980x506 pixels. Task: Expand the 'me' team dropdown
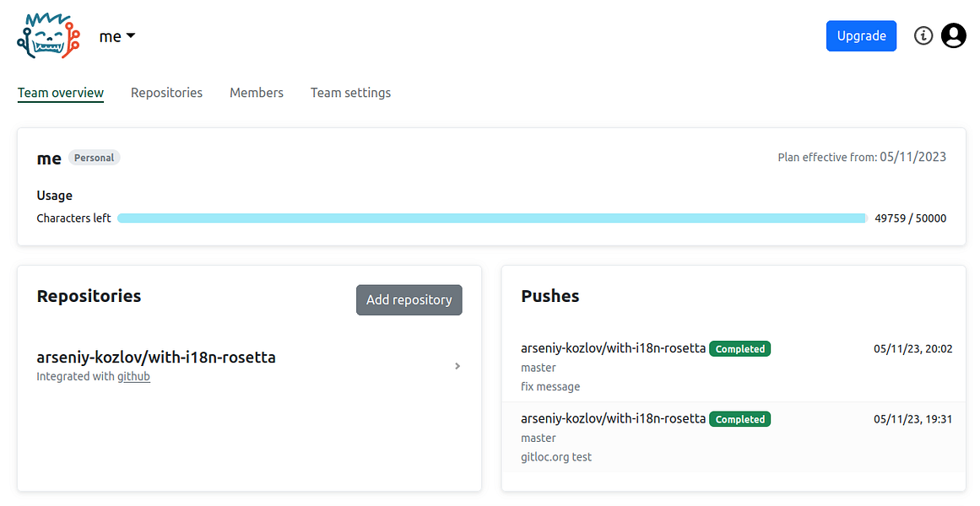tap(116, 36)
